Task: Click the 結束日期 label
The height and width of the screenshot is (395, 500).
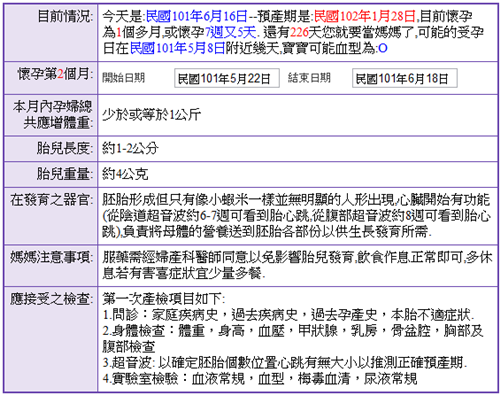Action: tap(309, 78)
